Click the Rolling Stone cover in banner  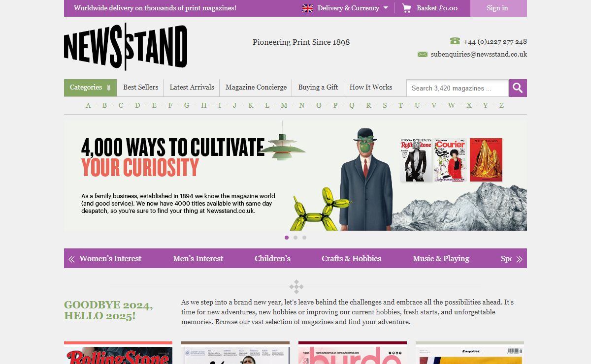tap(416, 160)
